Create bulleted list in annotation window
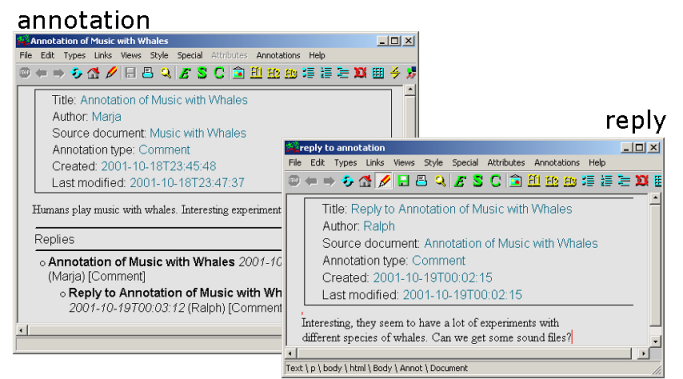Viewport: 683px width, 379px height. click(x=308, y=73)
